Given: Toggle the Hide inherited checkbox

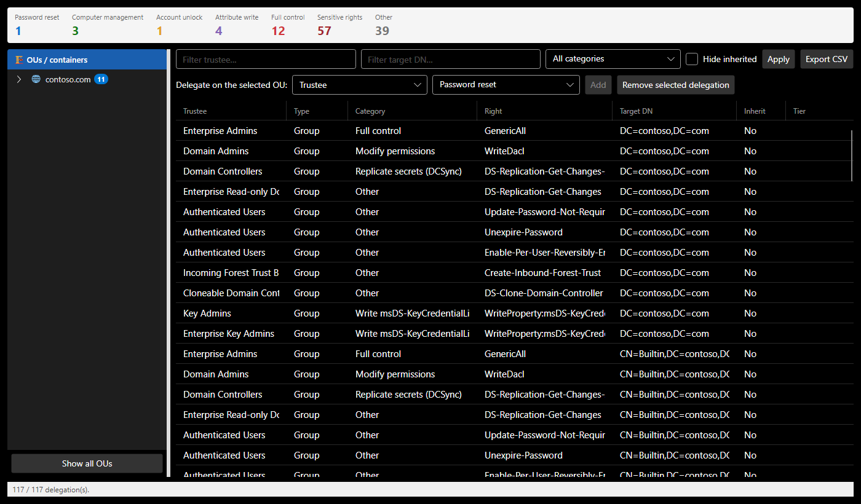Looking at the screenshot, I should pyautogui.click(x=692, y=59).
